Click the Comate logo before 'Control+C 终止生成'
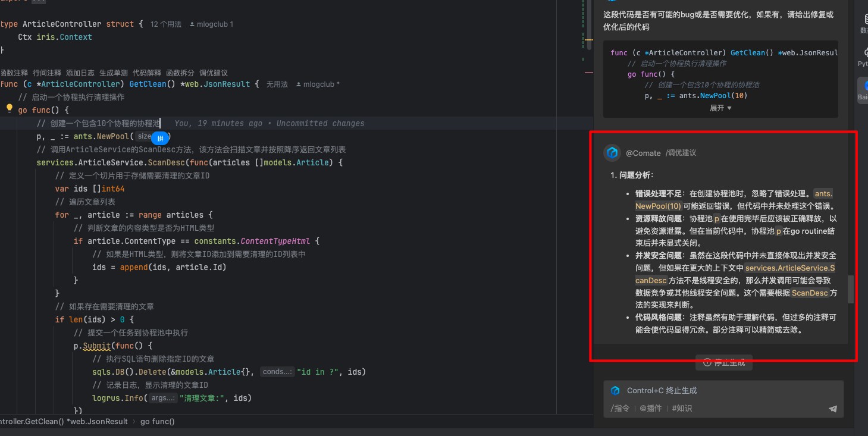The height and width of the screenshot is (436, 868). (615, 390)
